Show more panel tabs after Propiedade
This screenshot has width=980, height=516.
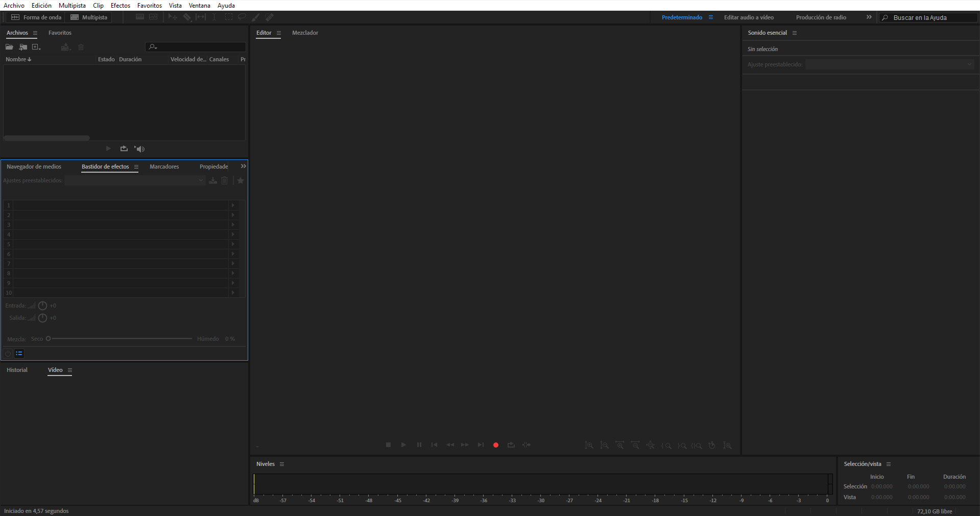pos(243,167)
